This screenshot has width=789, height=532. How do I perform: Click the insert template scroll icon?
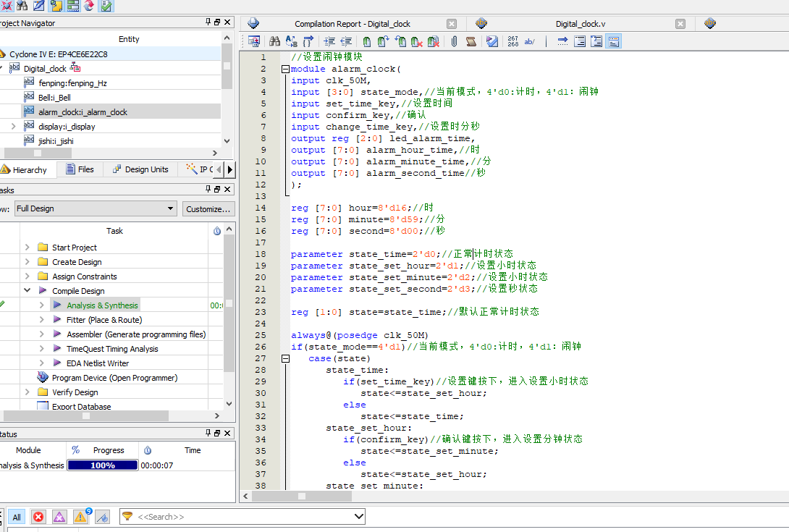click(x=471, y=41)
